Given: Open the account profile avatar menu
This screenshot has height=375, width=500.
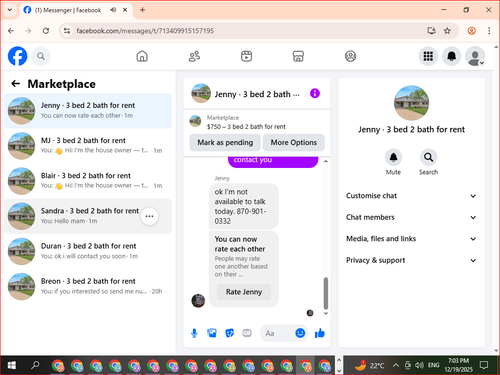Looking at the screenshot, I should click(475, 56).
